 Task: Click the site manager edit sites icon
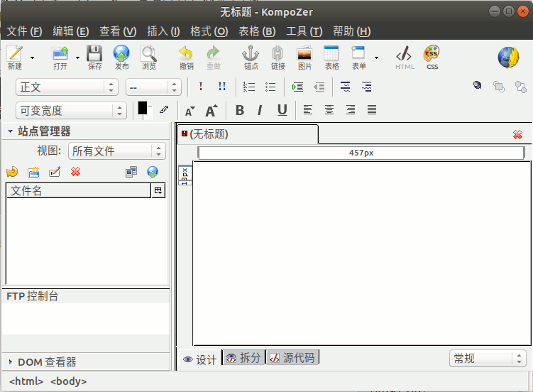coord(131,172)
